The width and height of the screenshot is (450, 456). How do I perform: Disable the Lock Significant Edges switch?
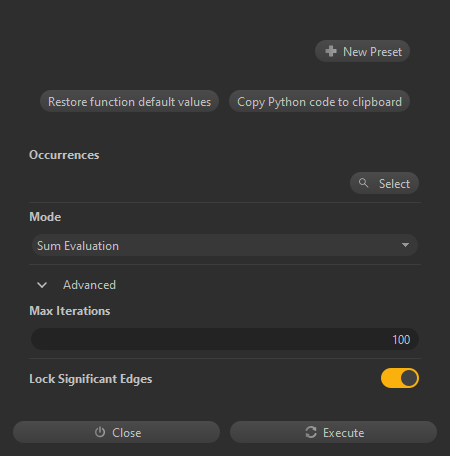[400, 378]
